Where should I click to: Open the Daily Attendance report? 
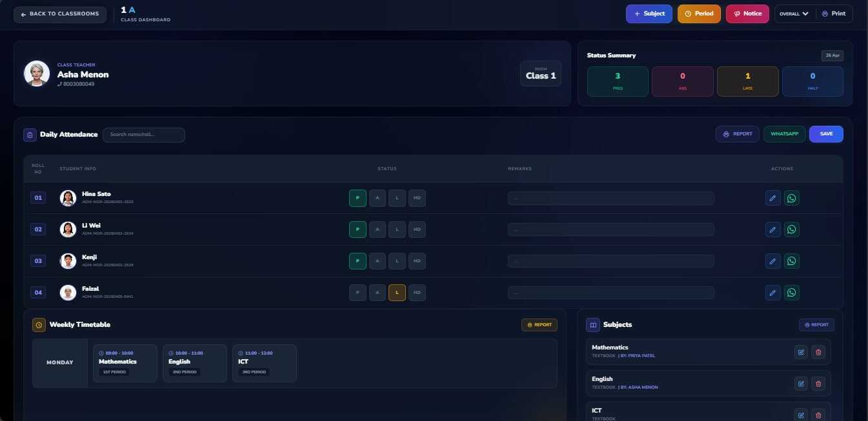pos(738,134)
